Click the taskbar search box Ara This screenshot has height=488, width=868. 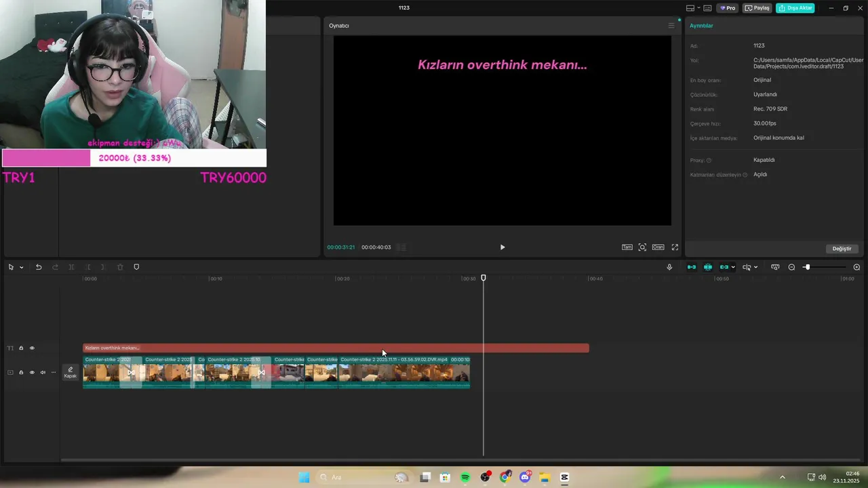pos(364,478)
